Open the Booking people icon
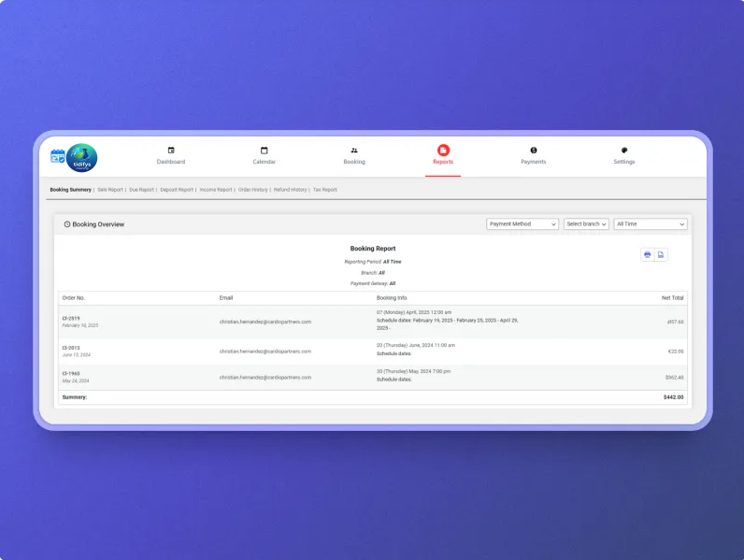The image size is (744, 560). [x=354, y=150]
